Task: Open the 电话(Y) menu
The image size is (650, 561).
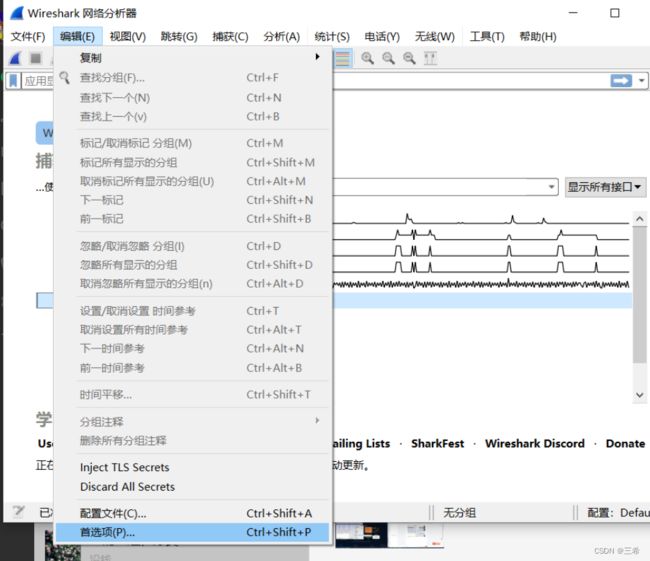Action: coord(382,37)
